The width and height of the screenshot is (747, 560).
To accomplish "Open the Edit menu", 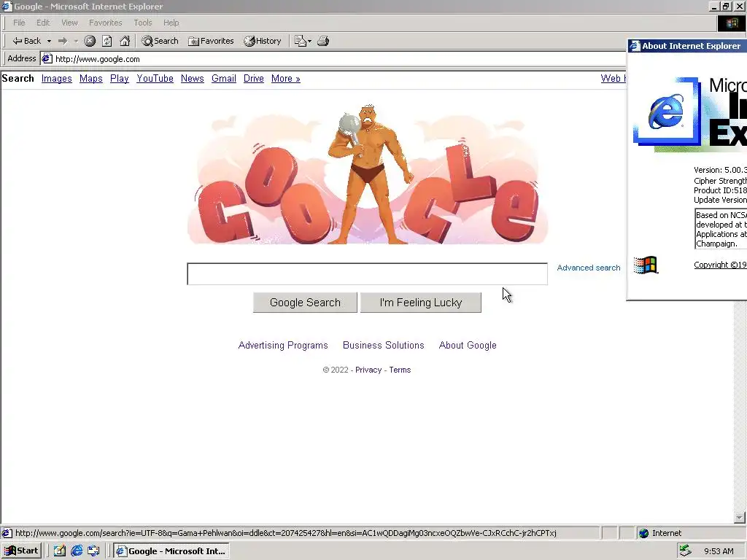I will tap(43, 23).
